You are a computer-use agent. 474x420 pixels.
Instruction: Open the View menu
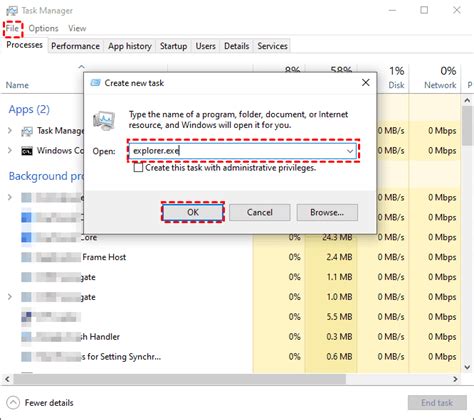pos(77,29)
